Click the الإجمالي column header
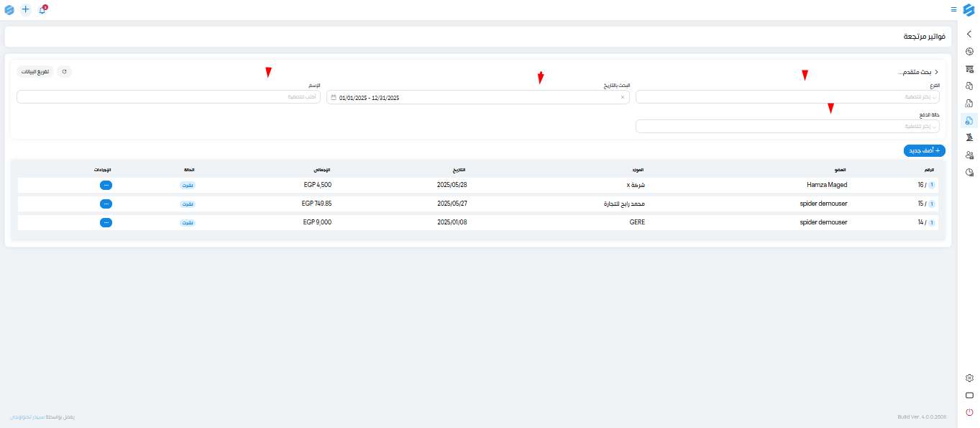 pyautogui.click(x=323, y=169)
